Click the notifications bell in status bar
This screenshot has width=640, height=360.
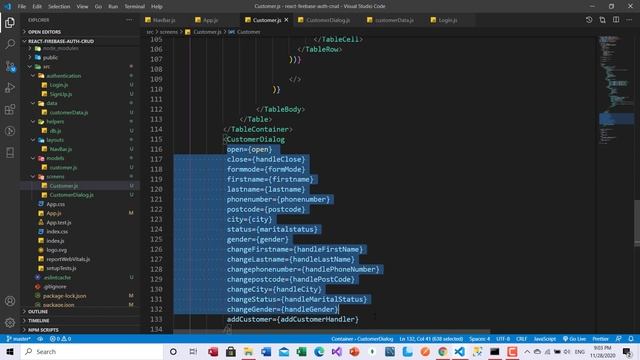coord(631,339)
